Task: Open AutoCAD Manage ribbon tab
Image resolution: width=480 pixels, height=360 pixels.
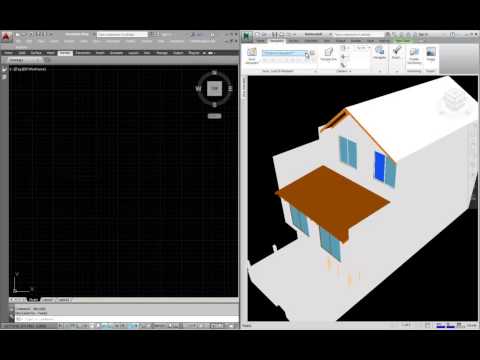Action: point(162,53)
